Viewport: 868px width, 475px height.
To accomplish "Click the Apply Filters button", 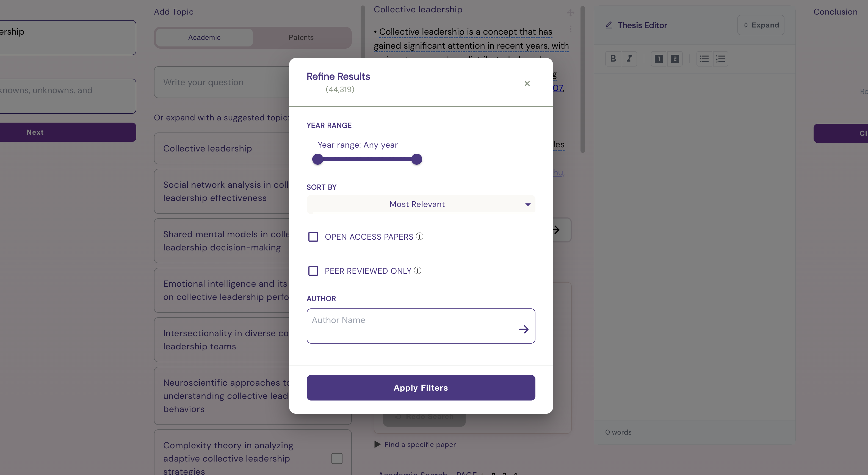I will click(421, 387).
